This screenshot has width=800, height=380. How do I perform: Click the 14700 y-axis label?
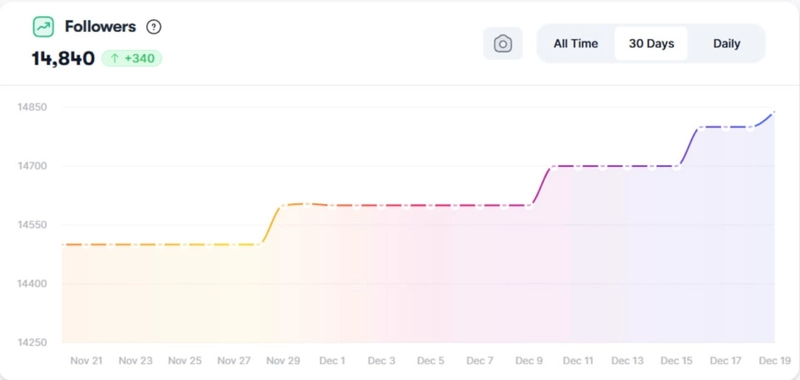coord(32,166)
